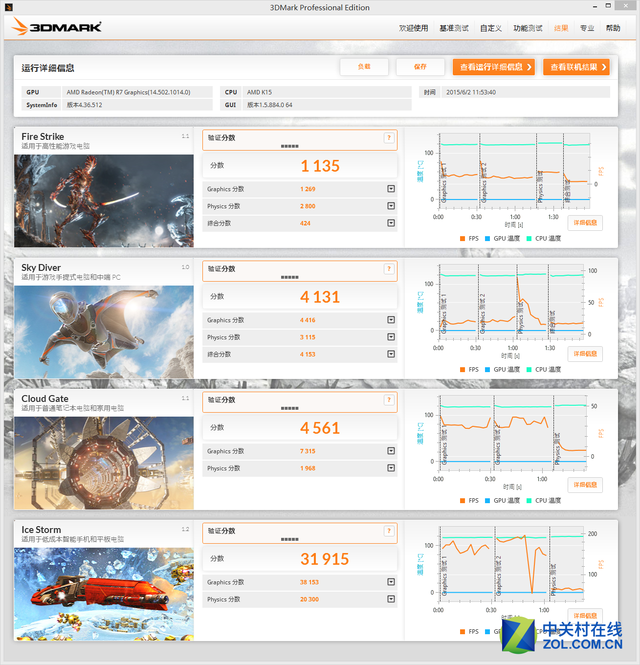Open help for Fire Strike validation score
The height and width of the screenshot is (665, 640).
tap(388, 138)
